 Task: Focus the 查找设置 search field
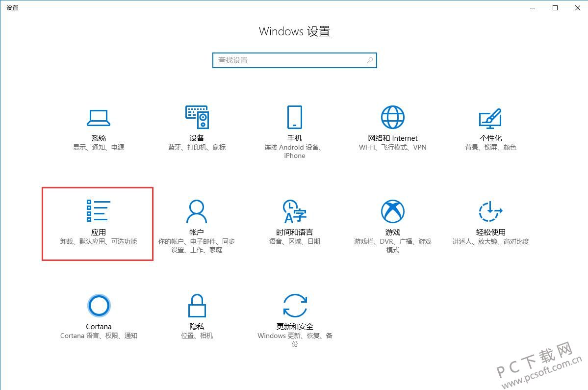point(294,60)
